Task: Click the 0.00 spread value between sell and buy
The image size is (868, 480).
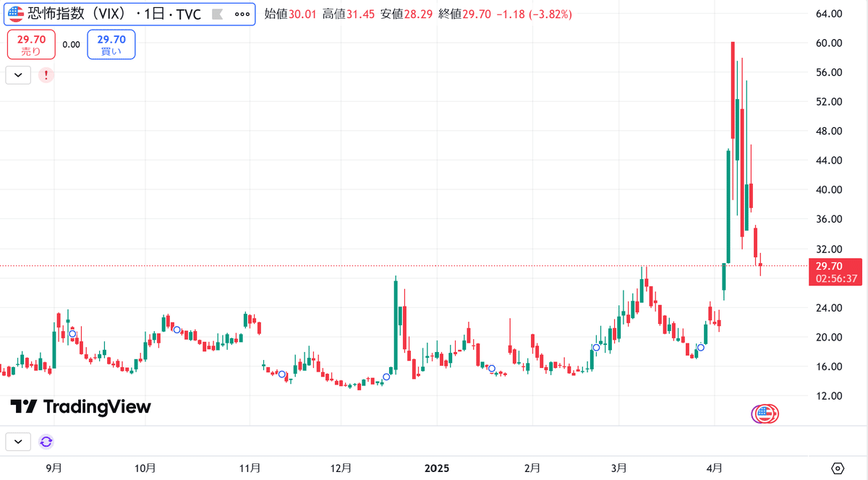Action: click(x=71, y=45)
